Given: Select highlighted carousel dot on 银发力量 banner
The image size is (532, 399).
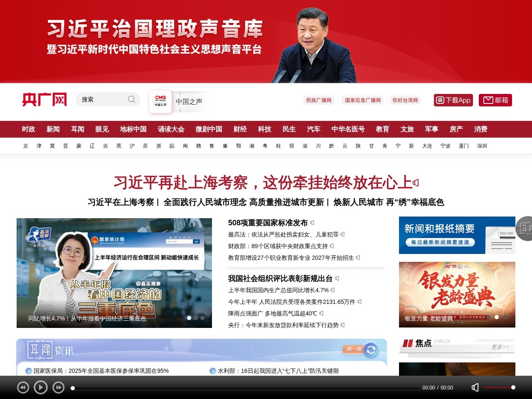Looking at the screenshot, I should point(497,317).
